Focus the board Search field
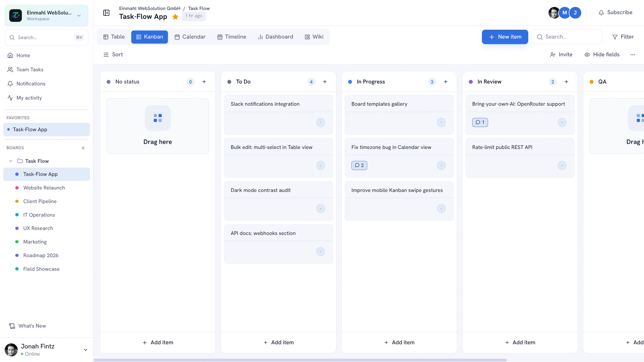Image resolution: width=644 pixels, height=362 pixels. [567, 37]
